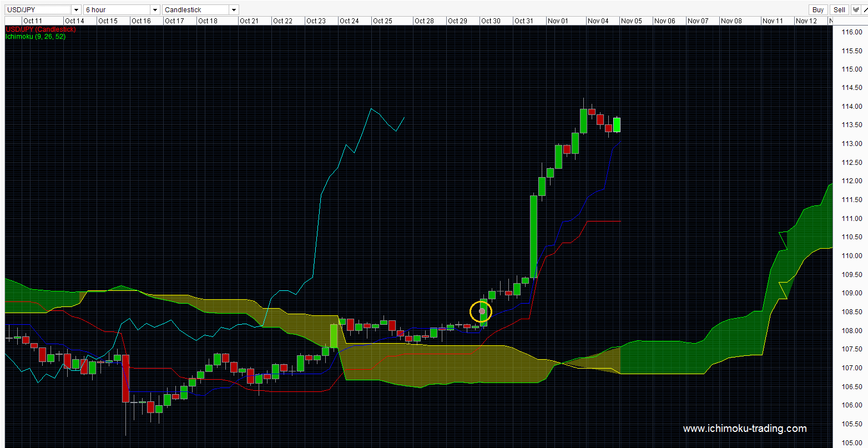Click the Oct 14 date label

[x=74, y=21]
